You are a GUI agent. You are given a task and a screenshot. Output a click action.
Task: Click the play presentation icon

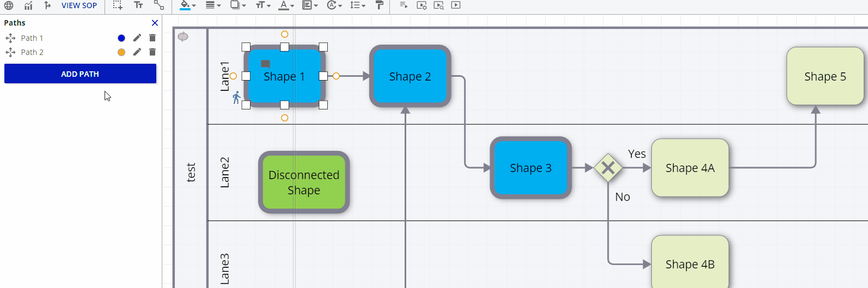click(456, 5)
